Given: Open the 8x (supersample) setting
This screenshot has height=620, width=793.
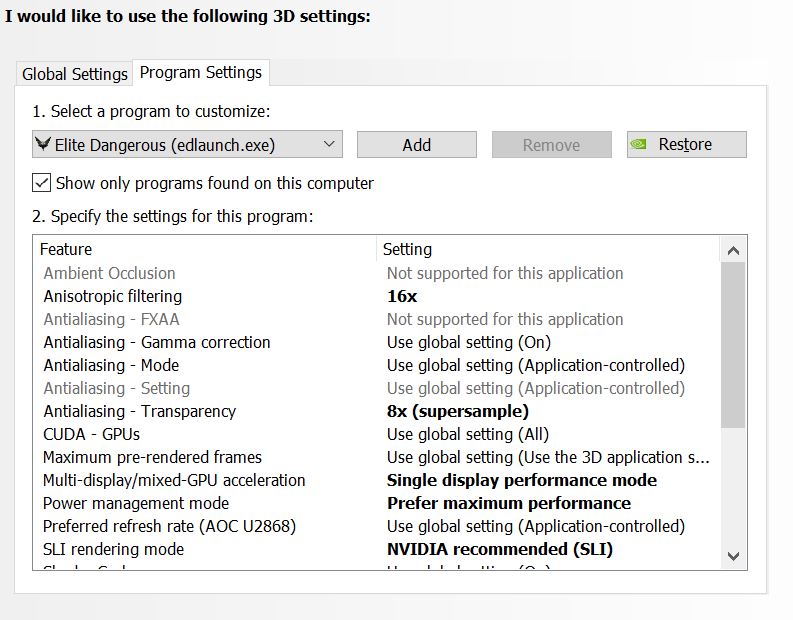Looking at the screenshot, I should click(x=458, y=412).
